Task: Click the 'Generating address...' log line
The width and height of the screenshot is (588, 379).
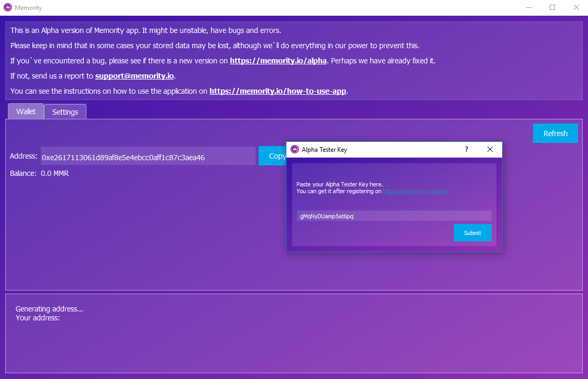Action: [49, 309]
